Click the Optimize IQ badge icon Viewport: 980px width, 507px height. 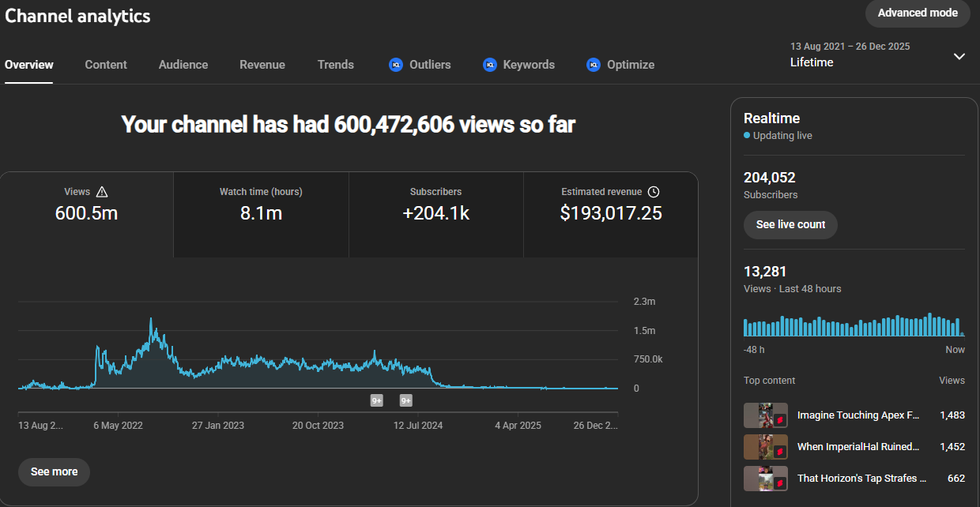click(594, 65)
